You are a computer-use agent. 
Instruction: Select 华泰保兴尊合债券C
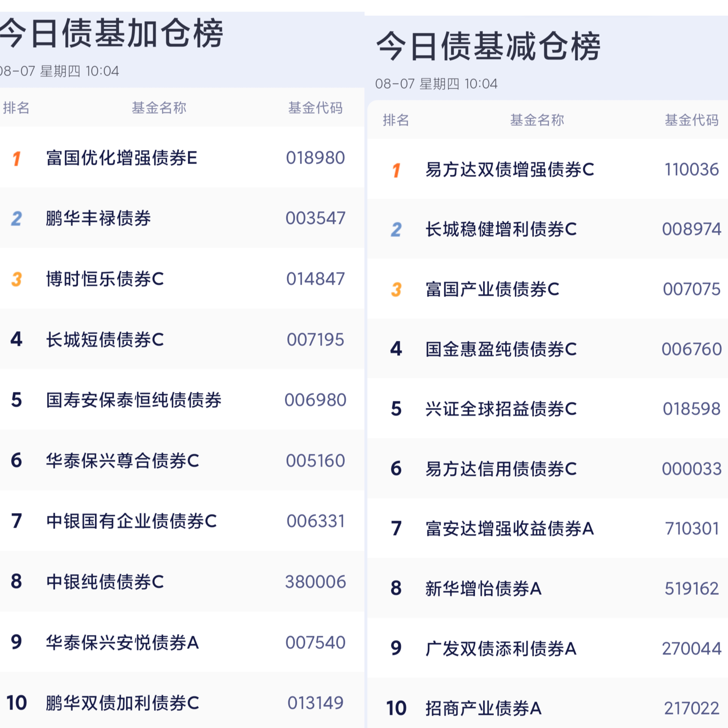pyautogui.click(x=122, y=461)
